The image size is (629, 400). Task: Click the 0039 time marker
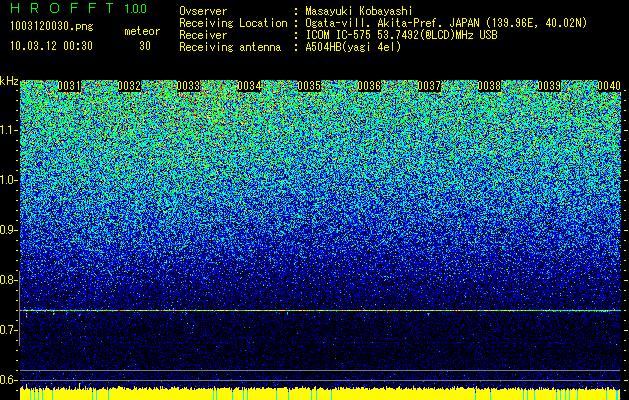(549, 86)
